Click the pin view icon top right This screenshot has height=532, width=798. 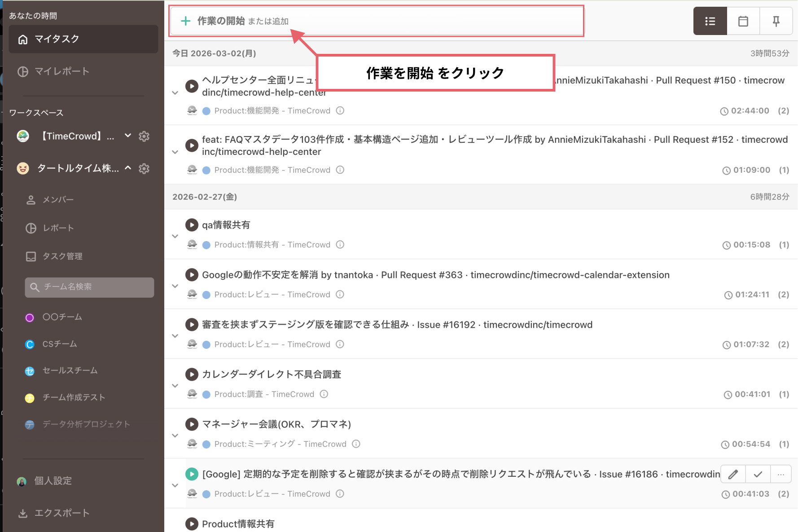(776, 21)
